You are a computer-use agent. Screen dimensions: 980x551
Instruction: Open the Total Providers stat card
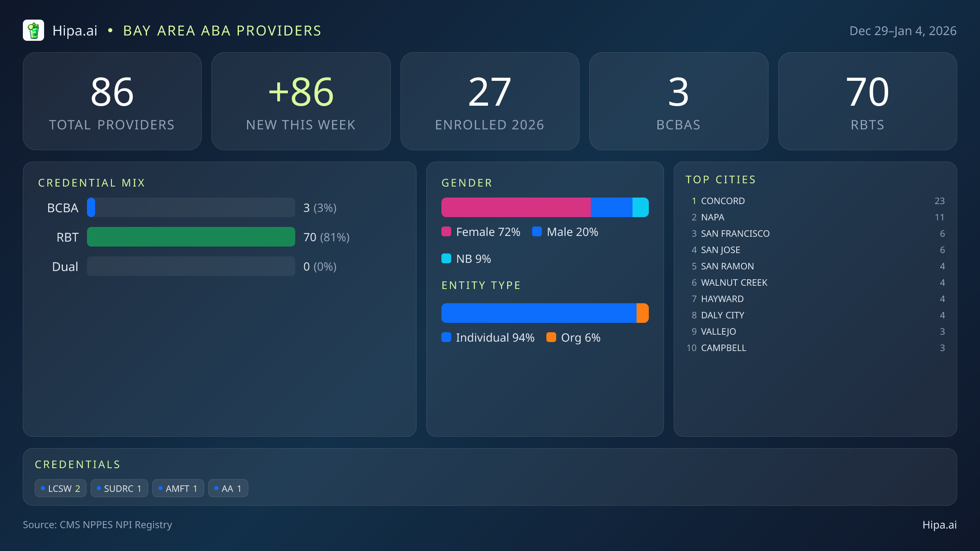(x=112, y=101)
